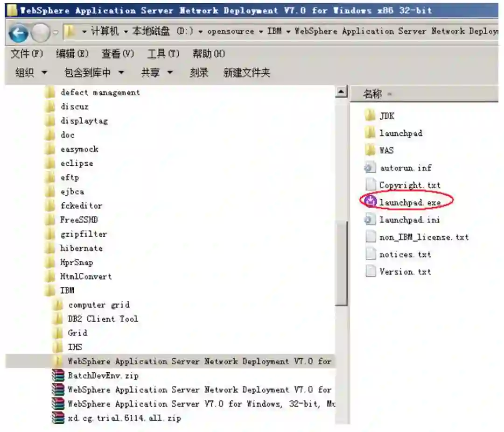The height and width of the screenshot is (432, 504).
Task: Click the tree pane vertical scrollbar thumb
Action: tap(341, 263)
